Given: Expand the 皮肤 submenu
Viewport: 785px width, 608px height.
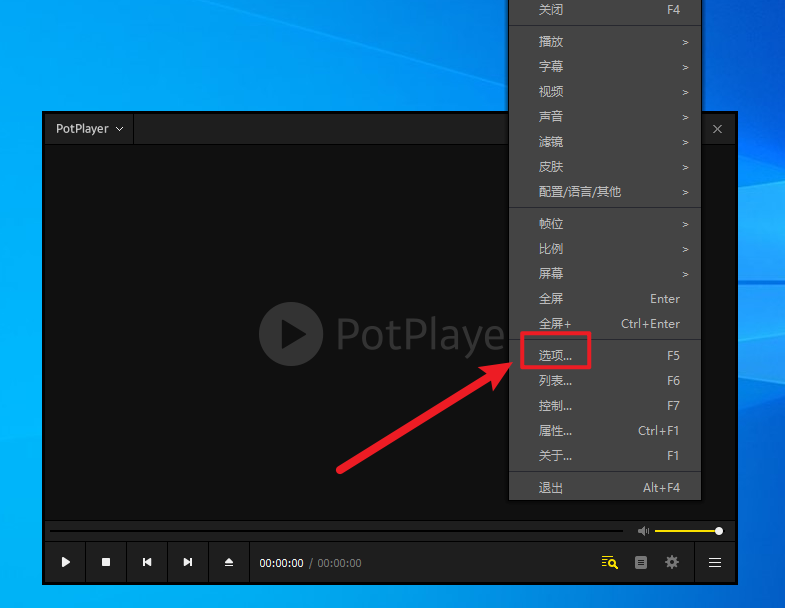Looking at the screenshot, I should coord(605,167).
